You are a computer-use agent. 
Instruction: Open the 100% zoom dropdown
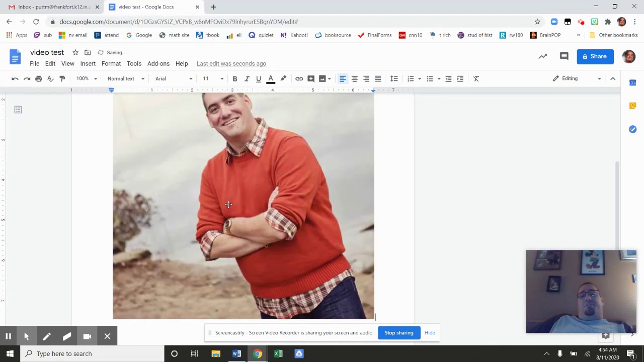87,78
